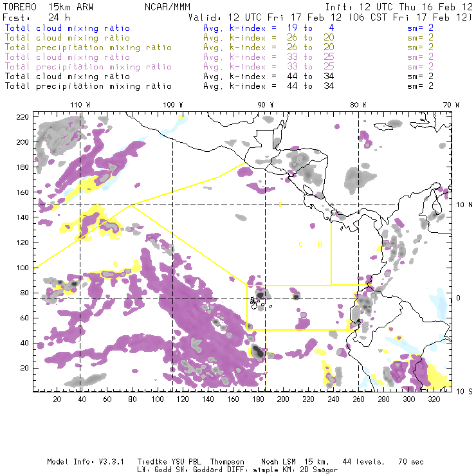Select black "Total cloud mixing ratio" legend line
This screenshot has width=476, height=476.
68,76
